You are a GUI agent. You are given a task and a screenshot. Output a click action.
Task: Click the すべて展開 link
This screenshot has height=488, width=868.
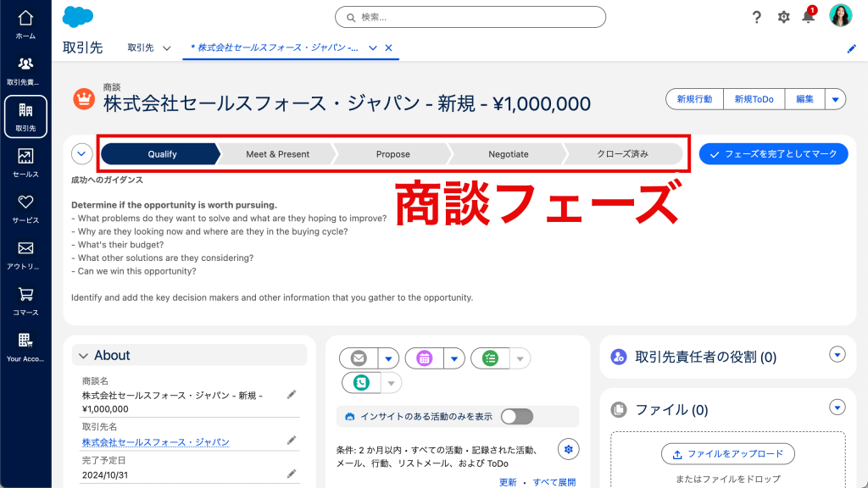point(554,482)
